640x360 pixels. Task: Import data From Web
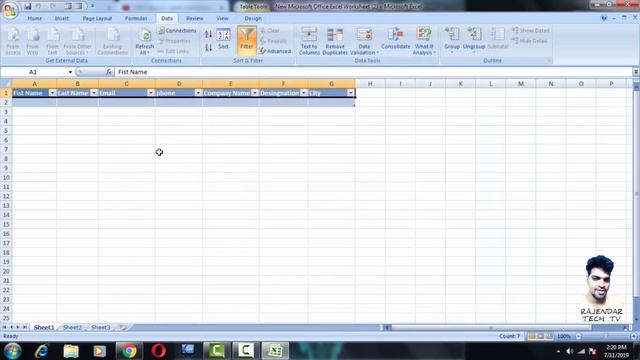coord(33,42)
